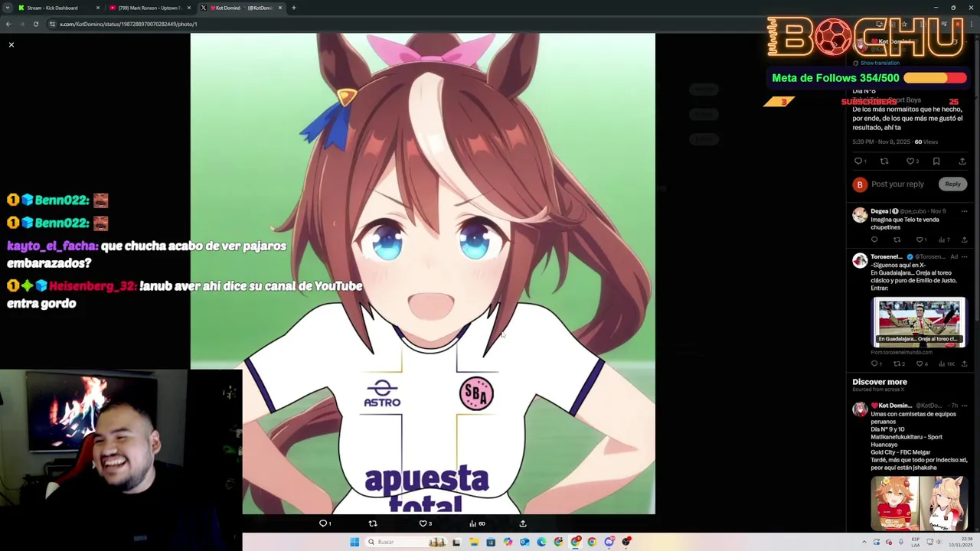Screen dimensions: 980x551
Task: Open File Explorer from the taskbar
Action: click(474, 542)
